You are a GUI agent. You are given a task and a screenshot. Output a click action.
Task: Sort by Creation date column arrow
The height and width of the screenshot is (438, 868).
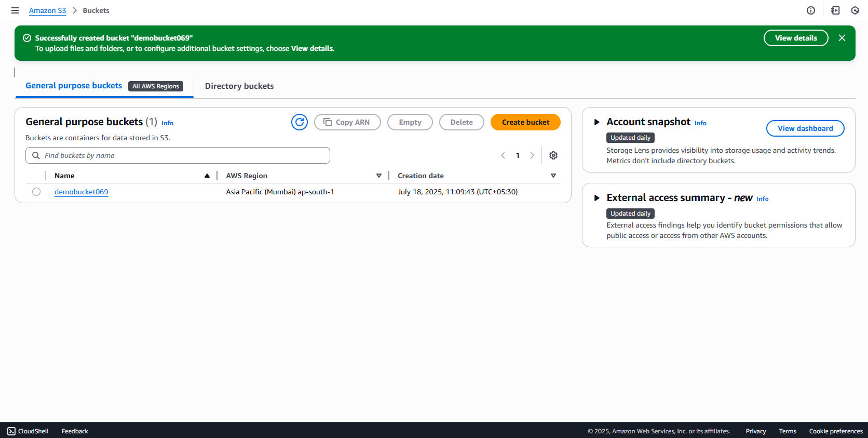(553, 176)
